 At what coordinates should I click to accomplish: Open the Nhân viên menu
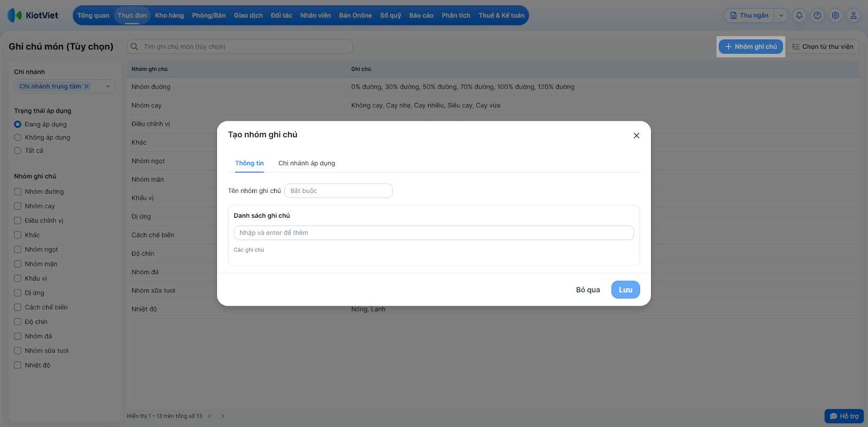click(x=316, y=15)
